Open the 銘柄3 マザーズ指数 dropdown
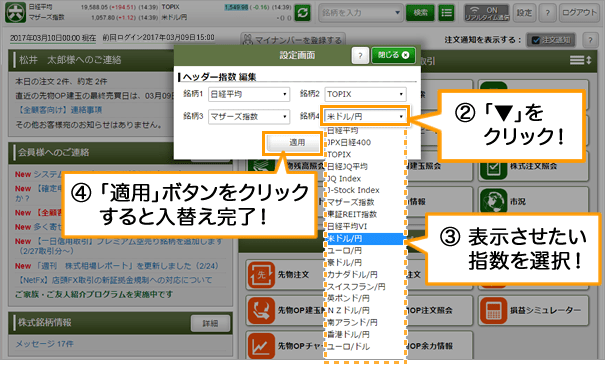 click(249, 117)
